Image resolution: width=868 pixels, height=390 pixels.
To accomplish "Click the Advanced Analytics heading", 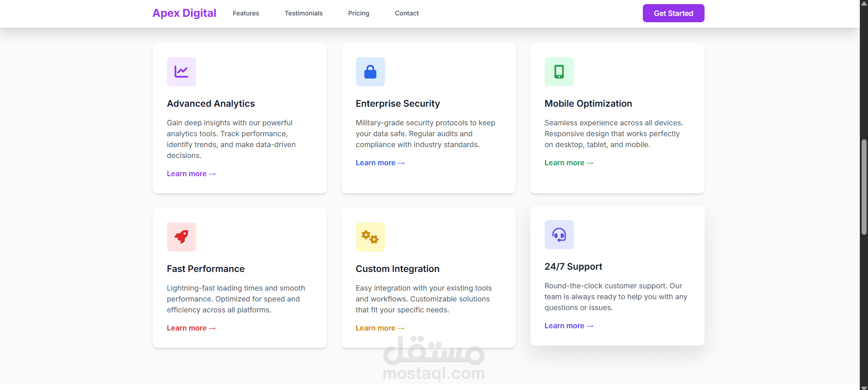I will click(x=211, y=104).
